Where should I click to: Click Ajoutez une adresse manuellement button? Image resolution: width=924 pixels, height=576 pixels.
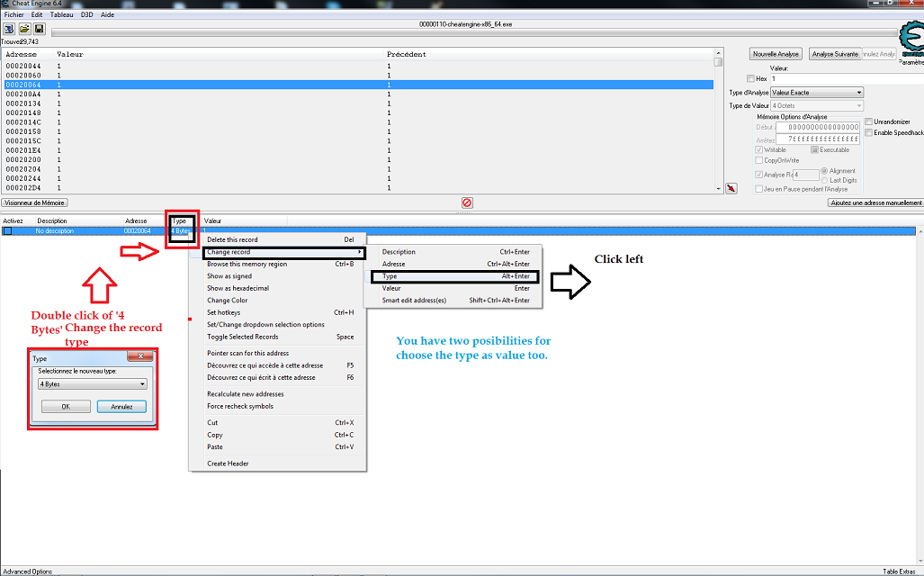point(875,203)
